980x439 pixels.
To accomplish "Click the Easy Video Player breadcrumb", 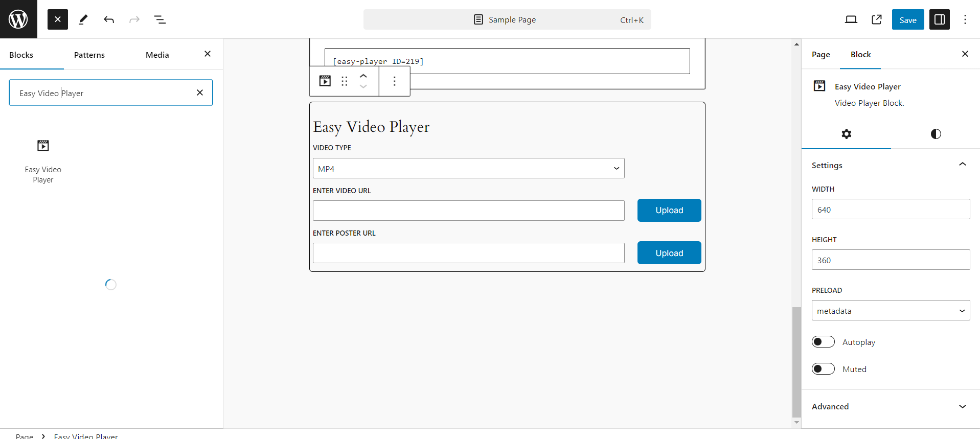I will [86, 435].
